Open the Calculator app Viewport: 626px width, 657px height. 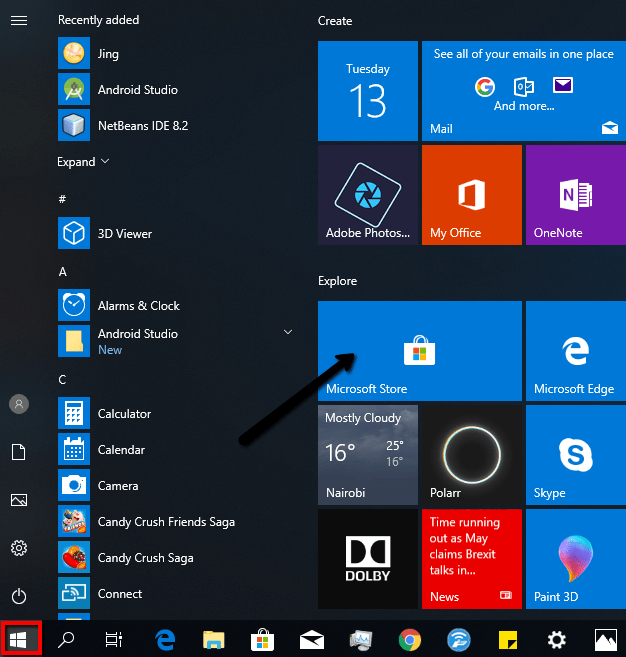pyautogui.click(x=176, y=413)
